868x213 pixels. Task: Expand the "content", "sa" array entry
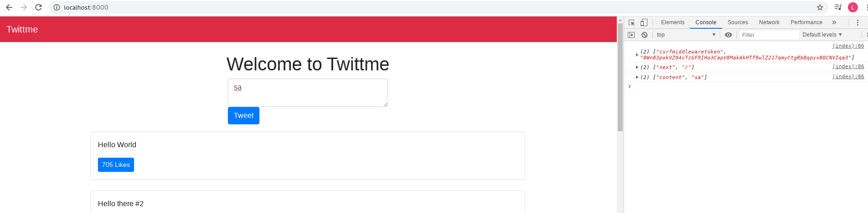[637, 77]
